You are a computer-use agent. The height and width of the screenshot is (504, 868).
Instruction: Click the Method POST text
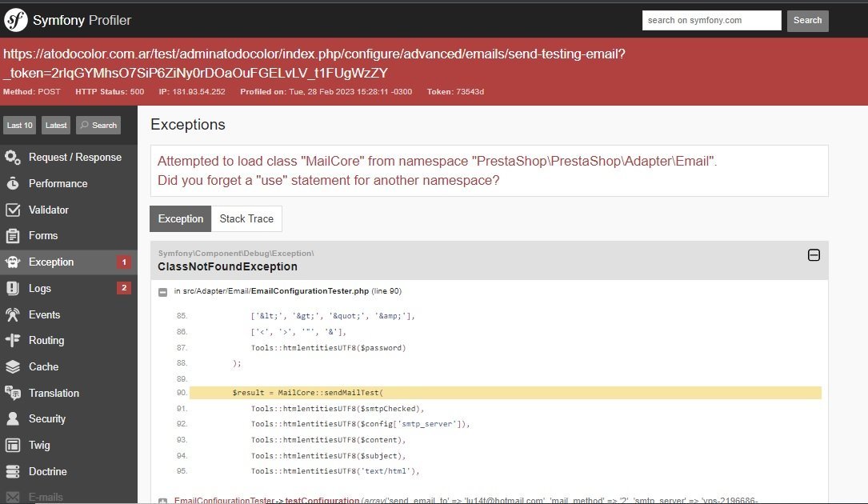[x=31, y=92]
